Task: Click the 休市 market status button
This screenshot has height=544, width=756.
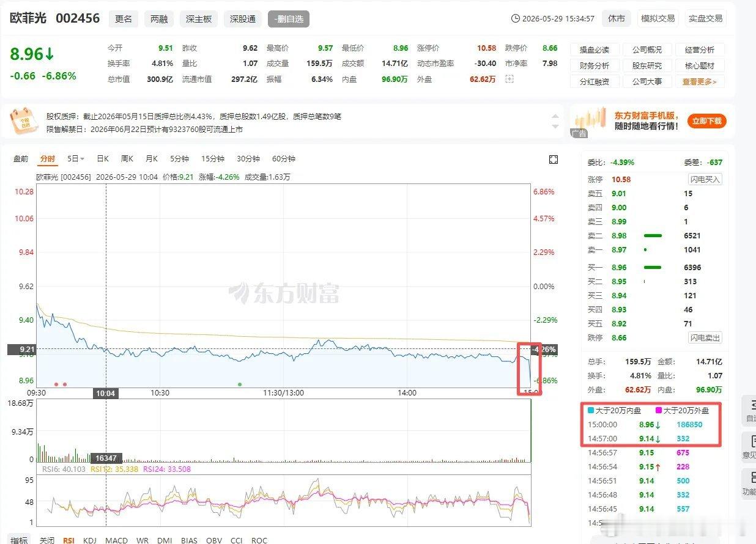Action: coord(617,18)
